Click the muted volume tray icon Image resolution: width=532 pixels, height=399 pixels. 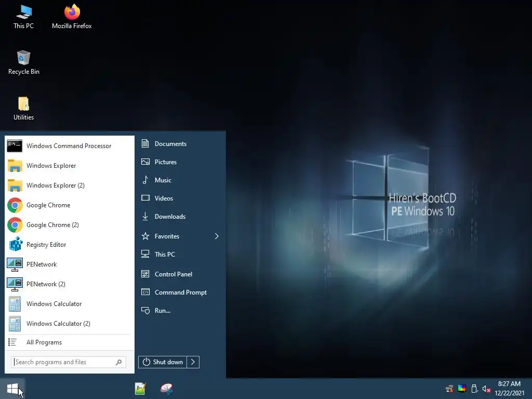(486, 389)
